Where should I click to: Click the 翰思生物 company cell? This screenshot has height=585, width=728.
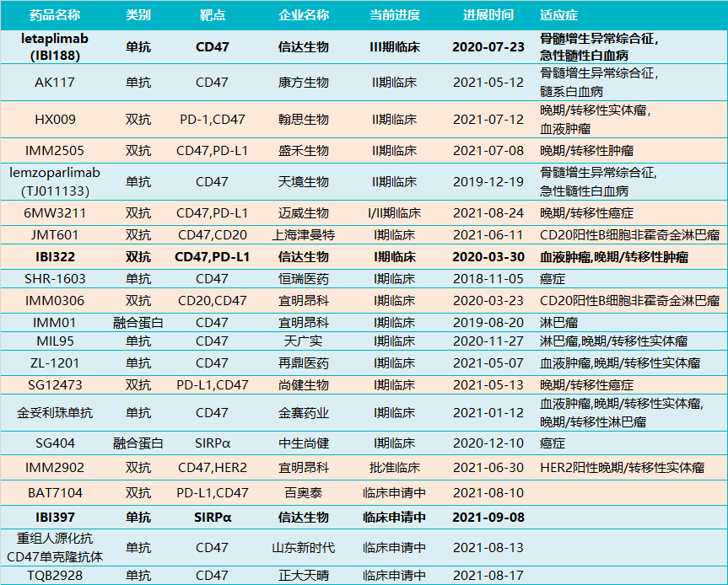click(x=303, y=119)
